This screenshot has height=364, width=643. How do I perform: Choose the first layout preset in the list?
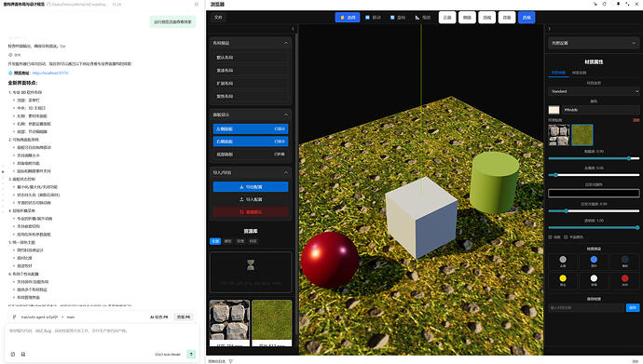click(251, 58)
